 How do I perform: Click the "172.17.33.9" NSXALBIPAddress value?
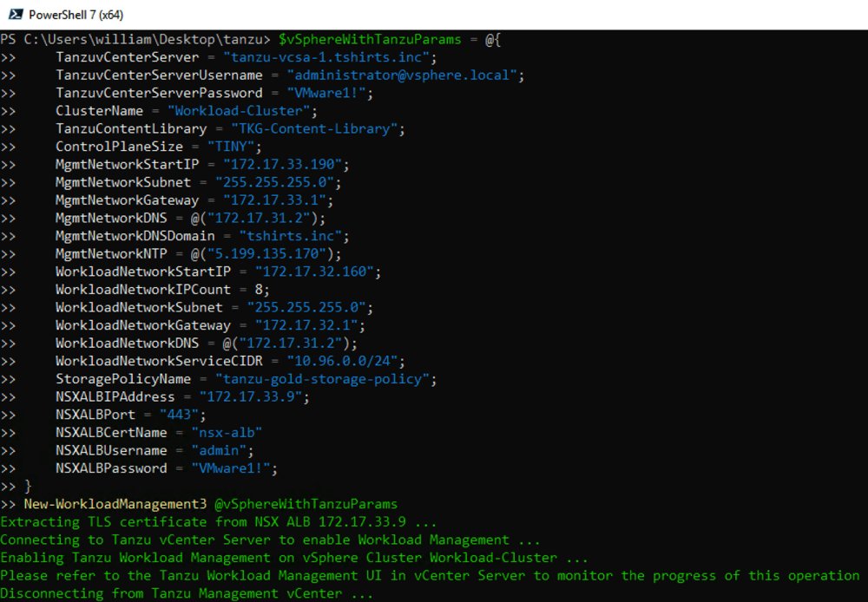coord(251,396)
